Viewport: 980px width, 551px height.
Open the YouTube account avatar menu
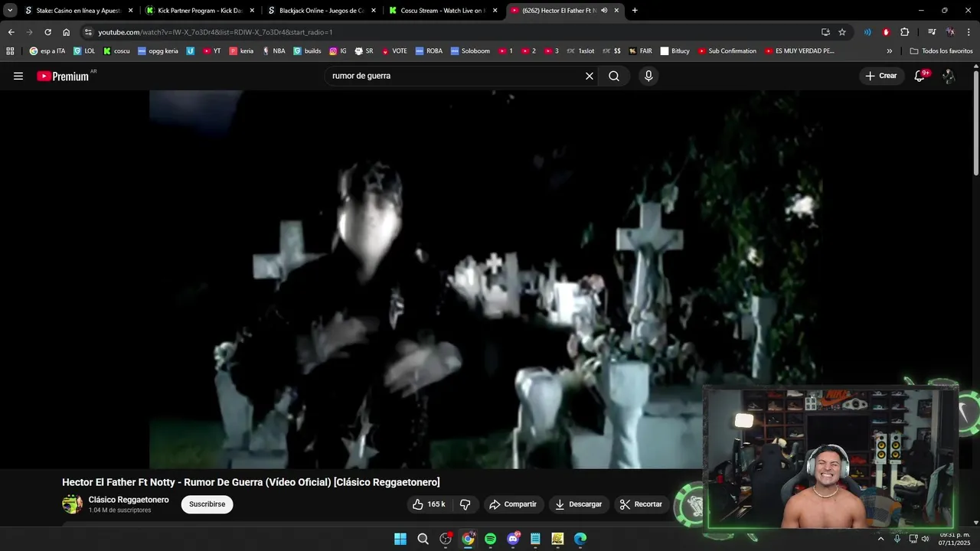[x=949, y=76]
